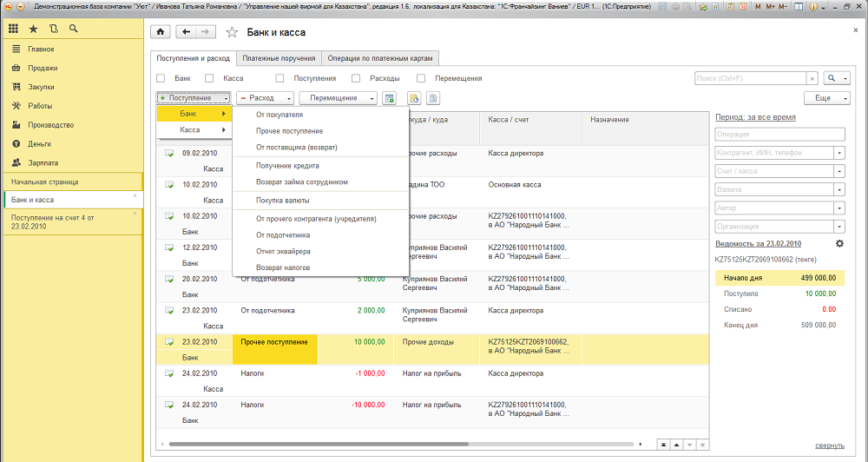The height and width of the screenshot is (462, 868).
Task: Click the свернуть link
Action: [x=829, y=445]
